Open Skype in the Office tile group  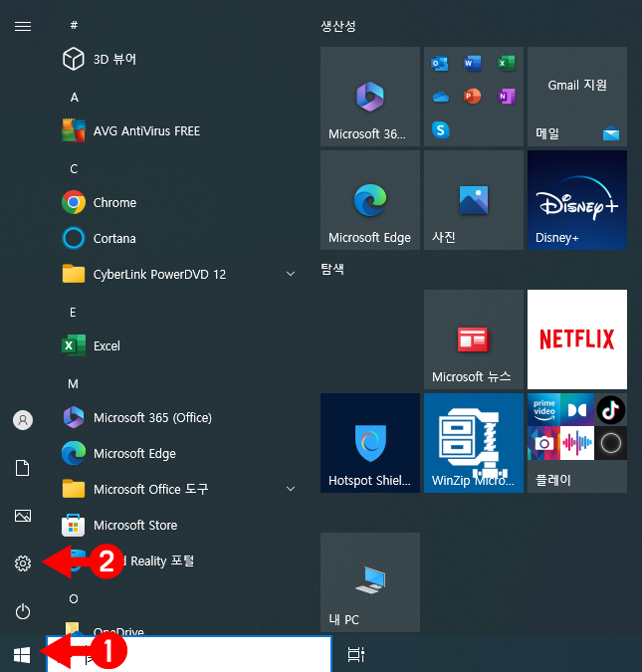(x=441, y=129)
